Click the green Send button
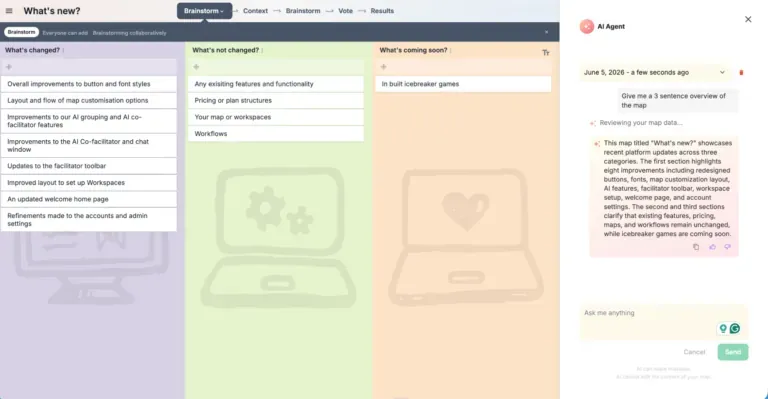Screen dimensions: 768x399 coord(733,352)
